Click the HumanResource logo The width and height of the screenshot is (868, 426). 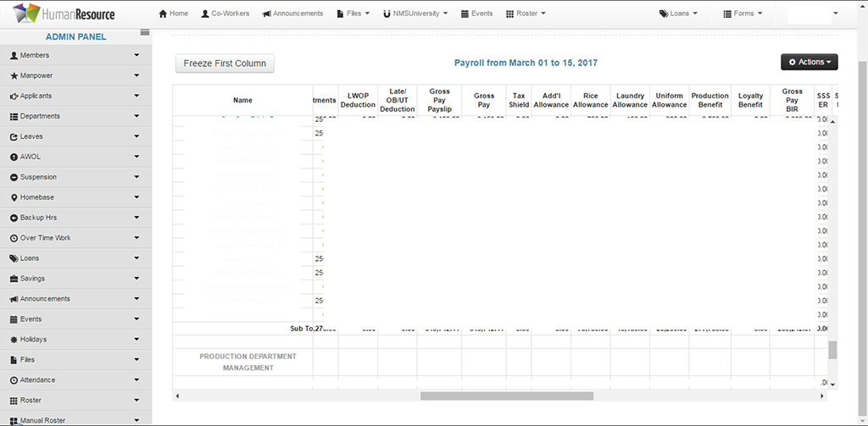point(63,13)
